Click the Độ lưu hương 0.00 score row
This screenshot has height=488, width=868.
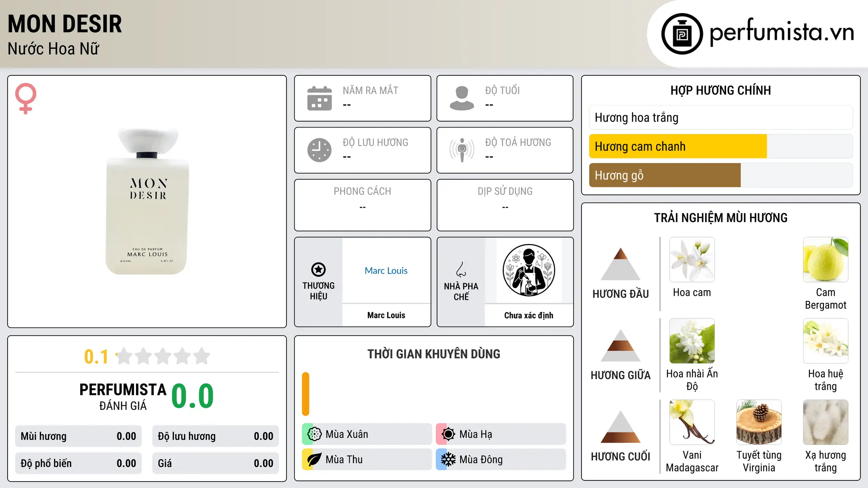tap(216, 436)
